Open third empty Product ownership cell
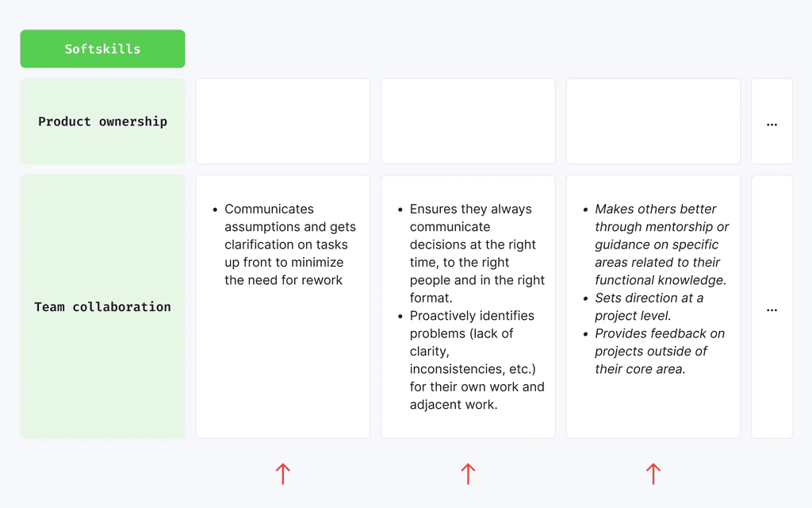The image size is (812, 508). 653,121
